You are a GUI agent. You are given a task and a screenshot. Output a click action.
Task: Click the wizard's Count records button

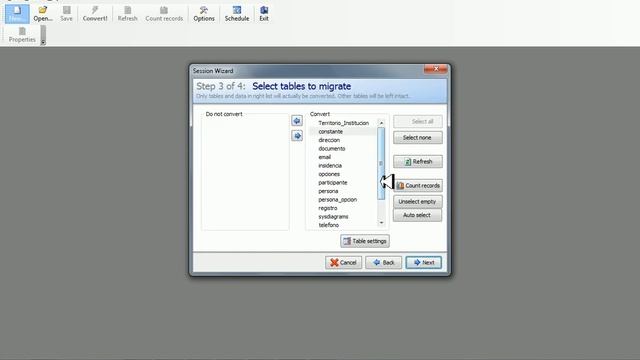(x=418, y=185)
